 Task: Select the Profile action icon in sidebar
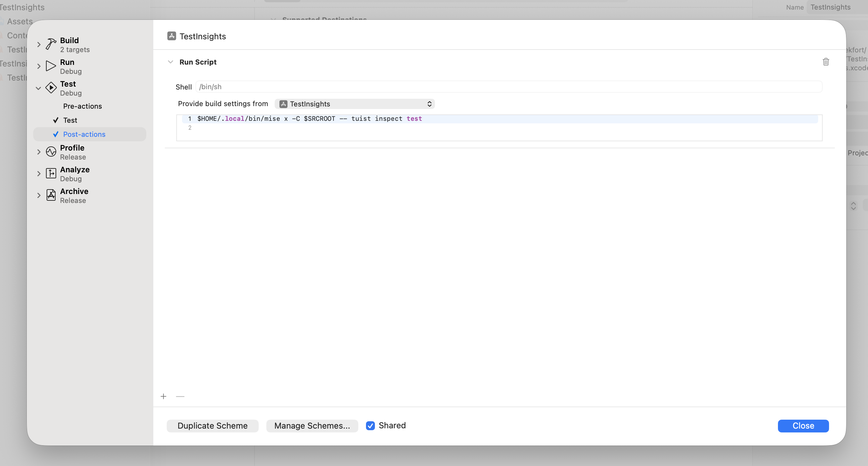click(x=50, y=152)
